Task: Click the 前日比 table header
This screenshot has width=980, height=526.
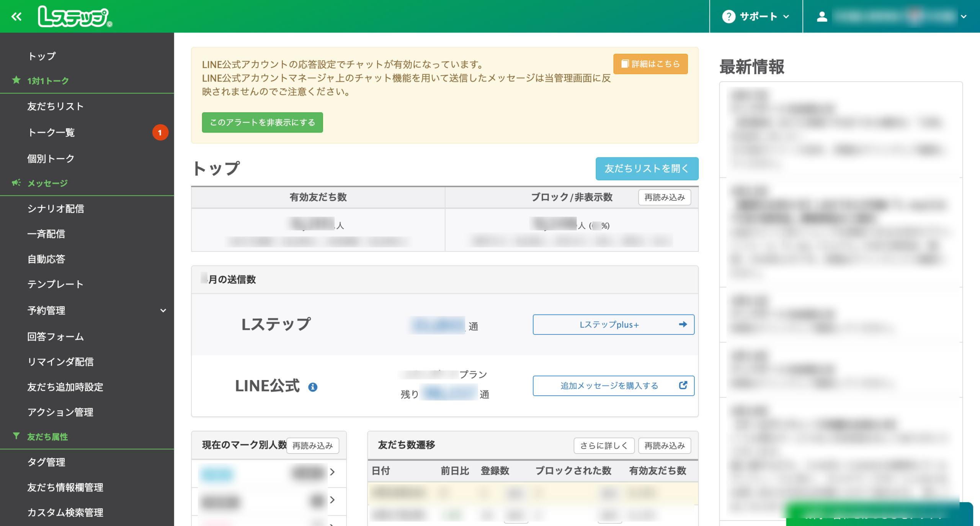Action: coord(455,471)
